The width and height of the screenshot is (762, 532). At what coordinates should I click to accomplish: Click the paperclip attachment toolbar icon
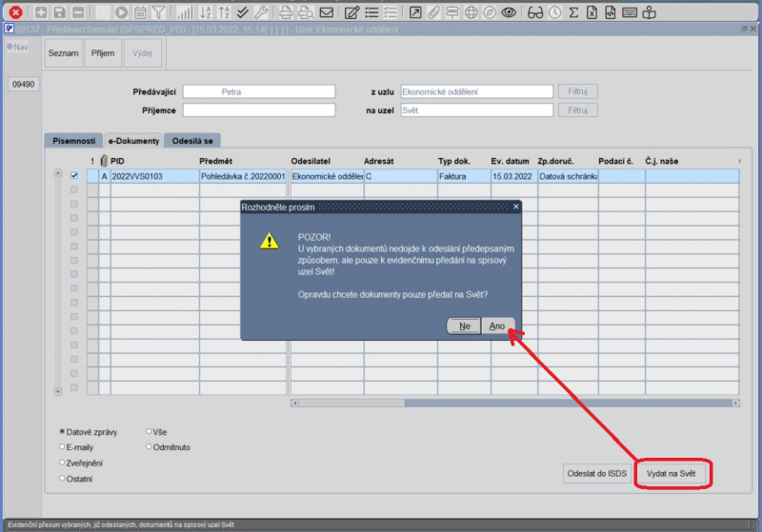click(433, 12)
